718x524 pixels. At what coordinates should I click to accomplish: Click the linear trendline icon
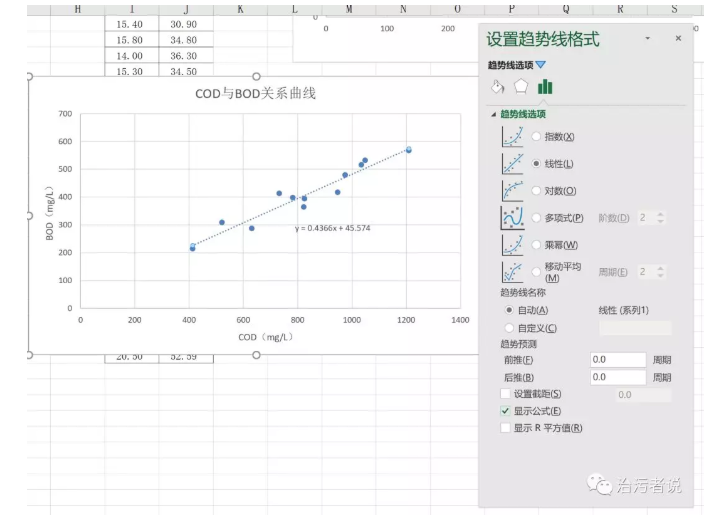point(512,163)
